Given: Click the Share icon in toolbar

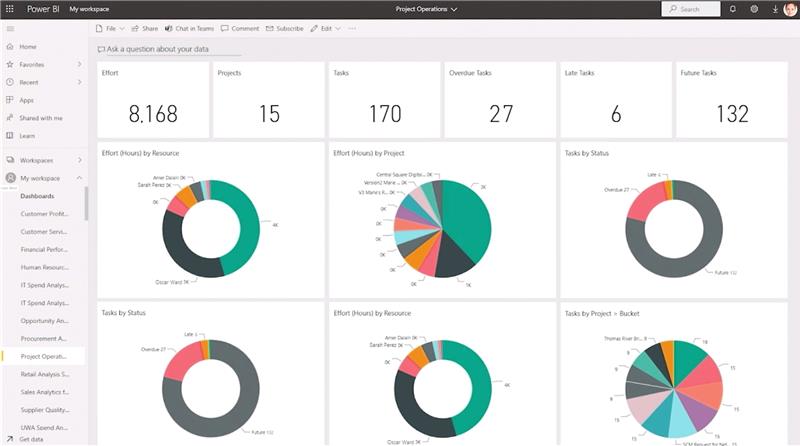Looking at the screenshot, I should tap(135, 29).
